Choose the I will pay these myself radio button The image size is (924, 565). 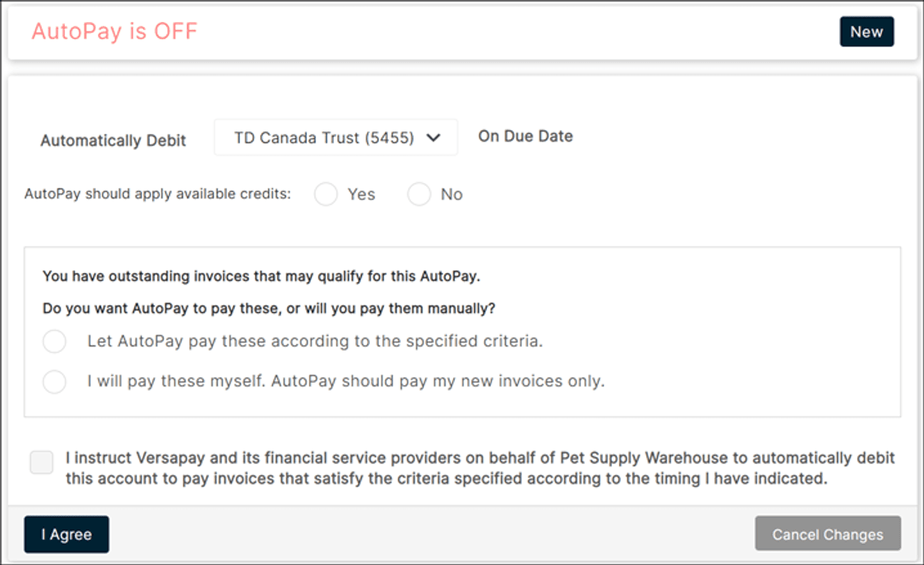click(x=54, y=381)
